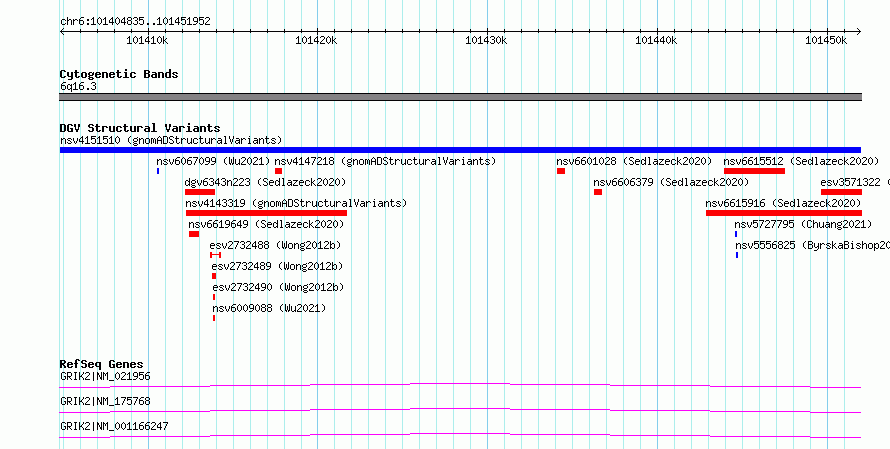Click the red nsv6615512 variant bar
This screenshot has width=890, height=449.
click(x=754, y=171)
